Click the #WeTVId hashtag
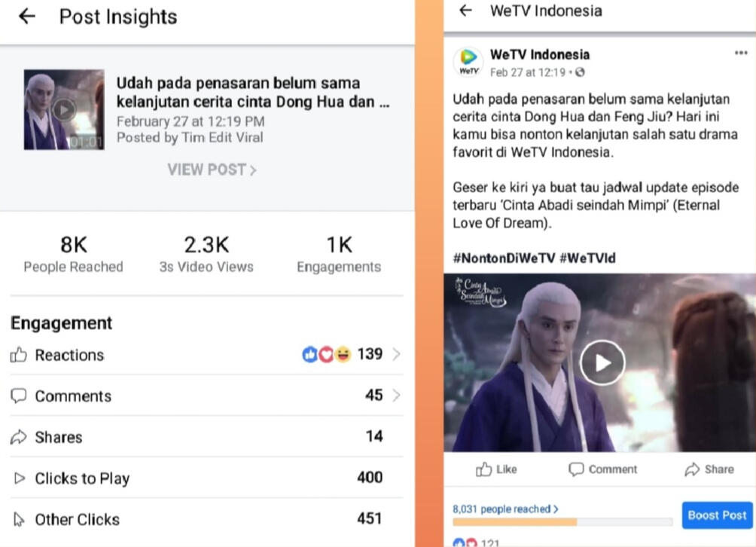The width and height of the screenshot is (756, 547). [x=587, y=258]
